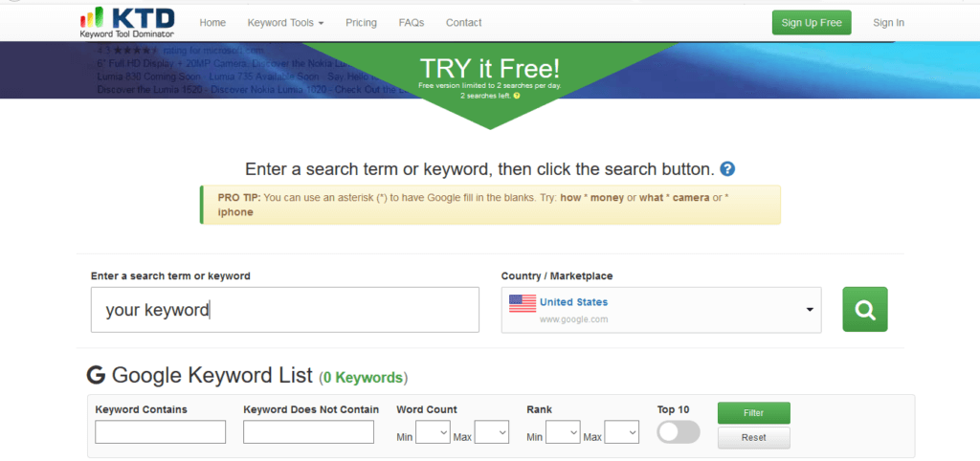Expand the Word Count Min dropdown
The height and width of the screenshot is (461, 980).
433,433
